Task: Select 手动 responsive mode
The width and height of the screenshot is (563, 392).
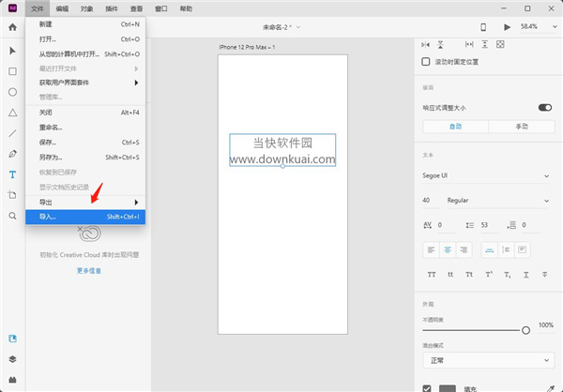Action: [x=522, y=127]
